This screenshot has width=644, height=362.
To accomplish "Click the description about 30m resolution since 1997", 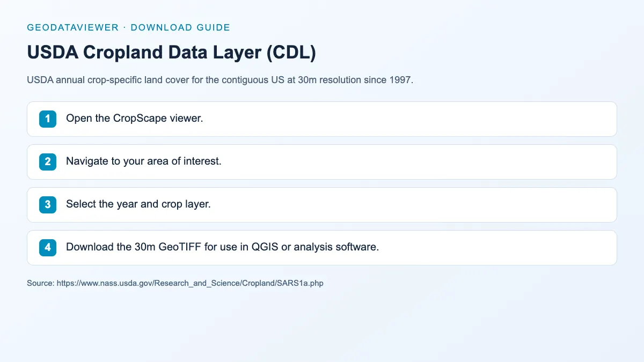I will 220,80.
